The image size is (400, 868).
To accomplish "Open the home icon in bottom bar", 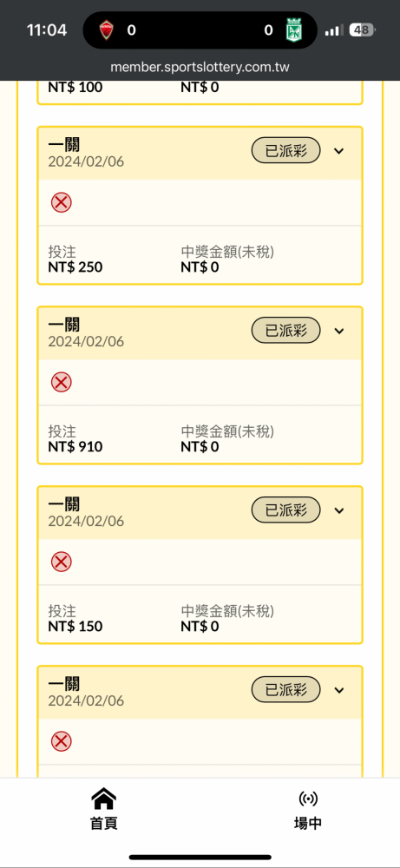I will 104,799.
